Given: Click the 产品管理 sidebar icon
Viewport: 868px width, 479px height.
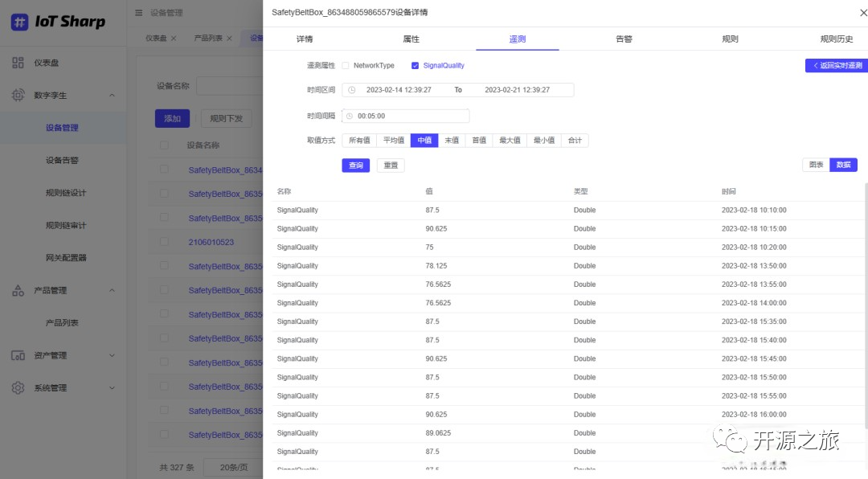Looking at the screenshot, I should [x=18, y=291].
